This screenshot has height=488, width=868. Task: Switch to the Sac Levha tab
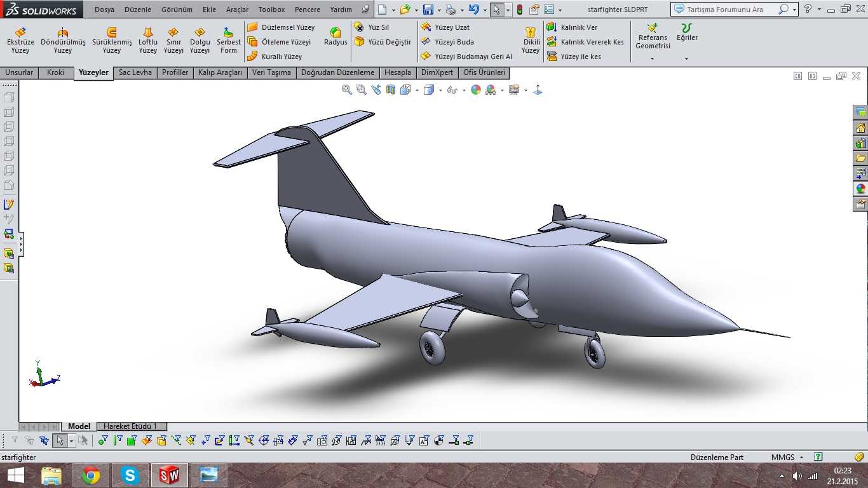(x=135, y=72)
